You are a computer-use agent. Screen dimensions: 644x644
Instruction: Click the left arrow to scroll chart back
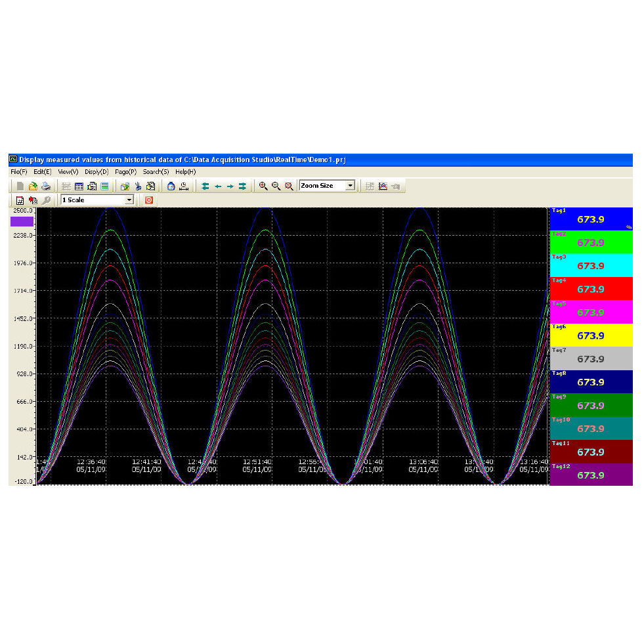coord(217,186)
